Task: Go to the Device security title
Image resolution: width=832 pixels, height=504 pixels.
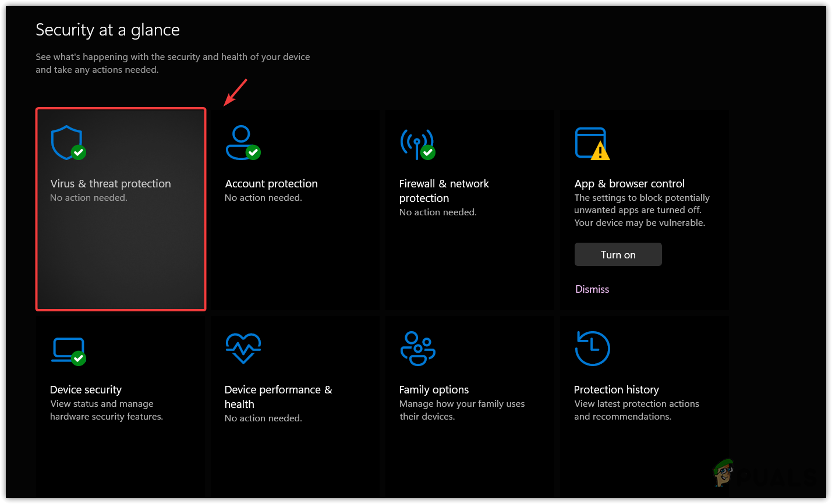Action: click(x=86, y=390)
